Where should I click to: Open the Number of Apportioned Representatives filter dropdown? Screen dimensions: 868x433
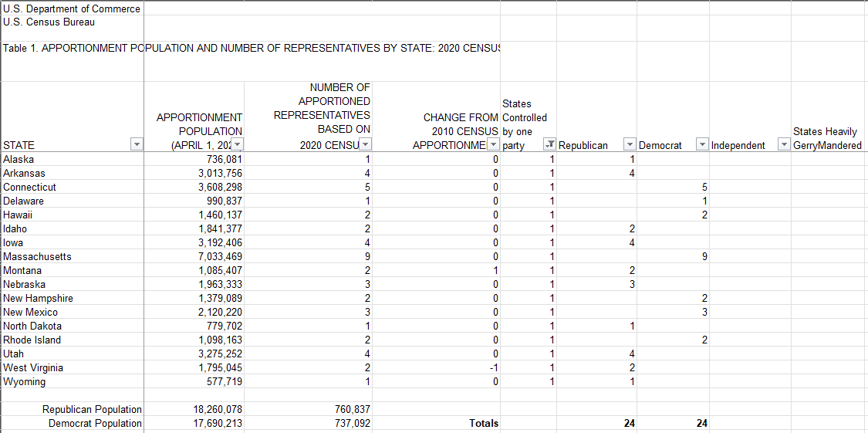coord(366,145)
